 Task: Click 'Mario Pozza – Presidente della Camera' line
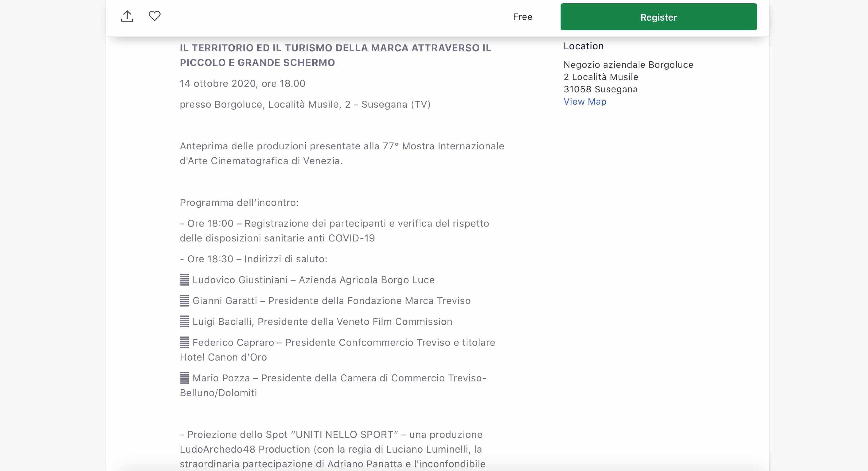[333, 385]
